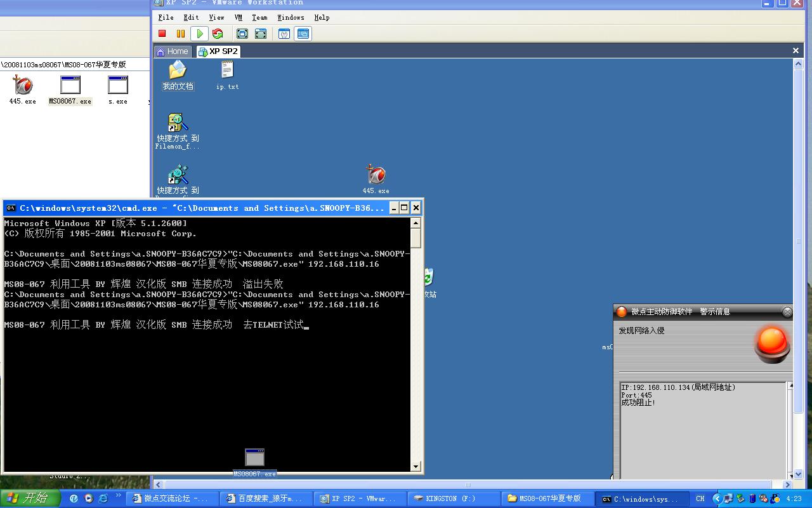This screenshot has width=812, height=508.
Task: Switch to 微点交流论坛 taskbar button
Action: tap(174, 498)
